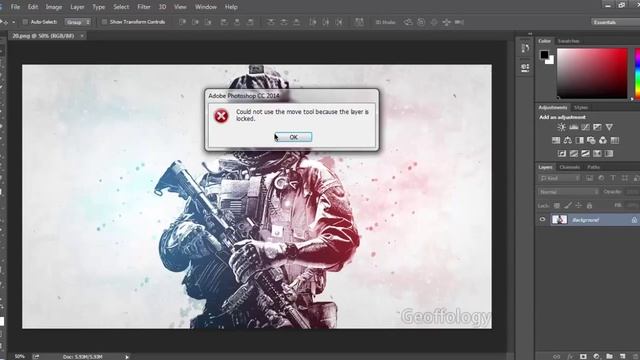This screenshot has width=640, height=360.
Task: Collapse panels with the double-arrow icon
Action: (x=530, y=34)
